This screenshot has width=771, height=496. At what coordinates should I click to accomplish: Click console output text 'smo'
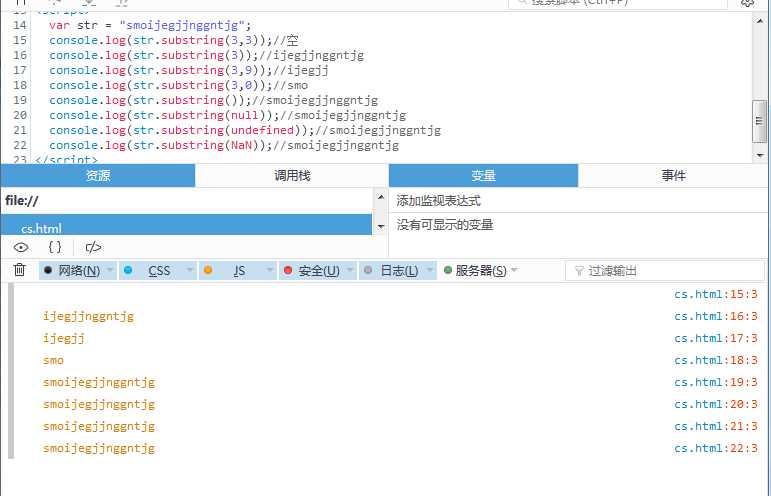pyautogui.click(x=53, y=360)
